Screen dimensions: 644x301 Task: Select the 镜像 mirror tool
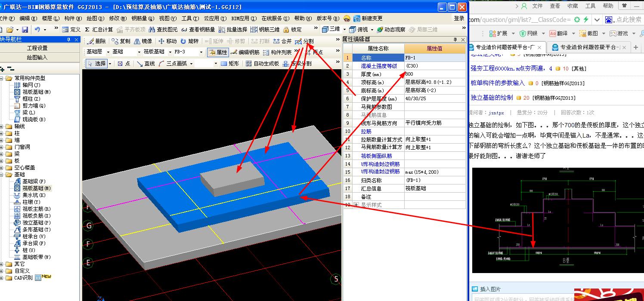[x=142, y=41]
